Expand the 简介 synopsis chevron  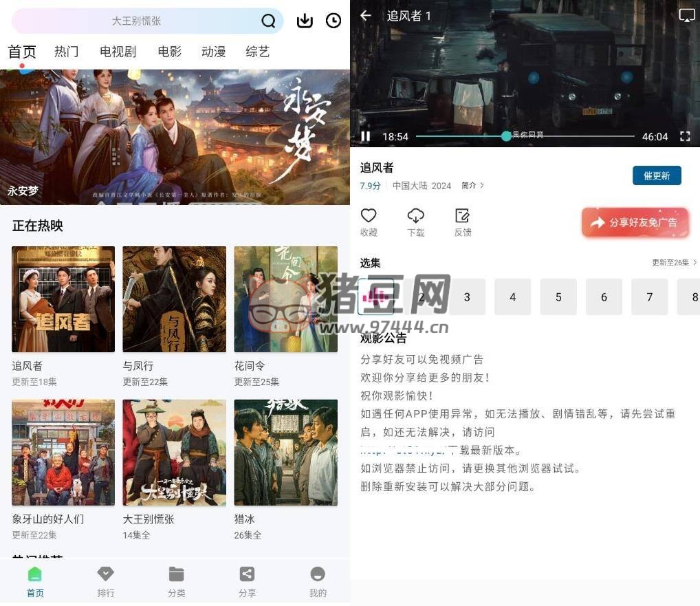coord(473,186)
